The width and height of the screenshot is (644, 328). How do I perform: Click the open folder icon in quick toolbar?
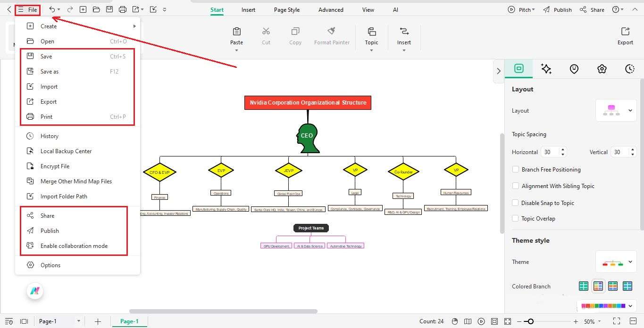click(x=96, y=9)
